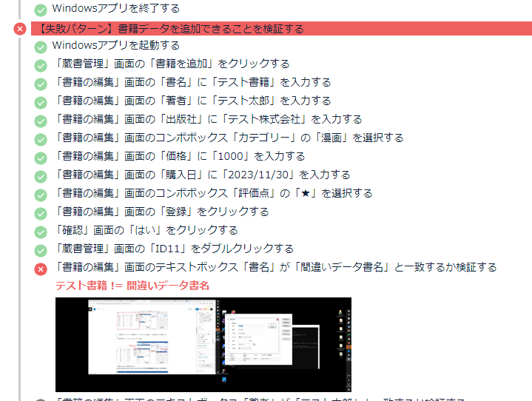532x401 pixels.
Task: Open the failure screenshot thumbnail
Action: pos(203,344)
